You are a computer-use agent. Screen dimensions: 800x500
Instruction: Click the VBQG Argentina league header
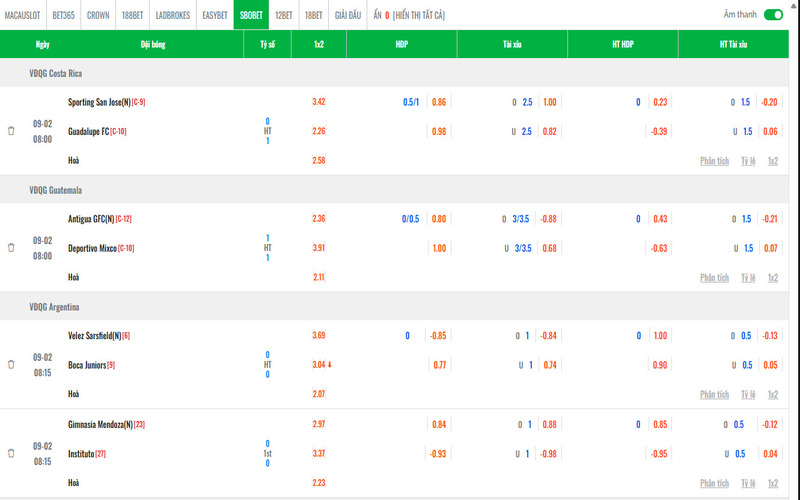tap(55, 307)
